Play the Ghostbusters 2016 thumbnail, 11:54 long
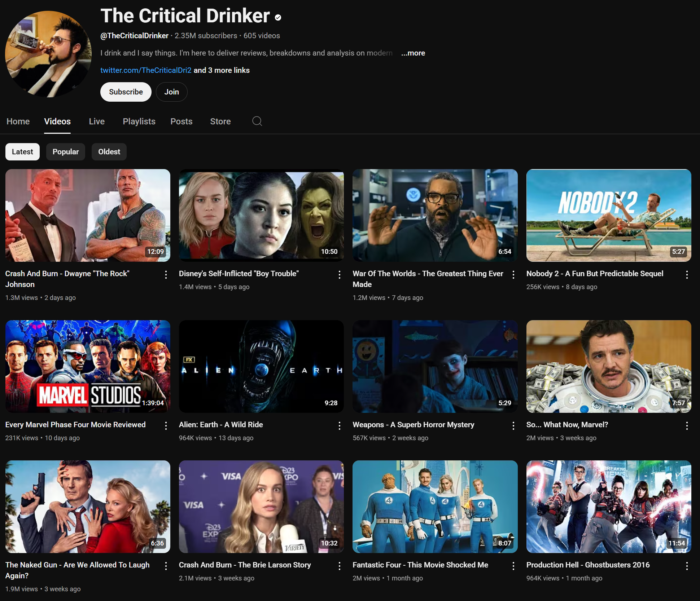Viewport: 700px width, 601px height. coord(609,507)
